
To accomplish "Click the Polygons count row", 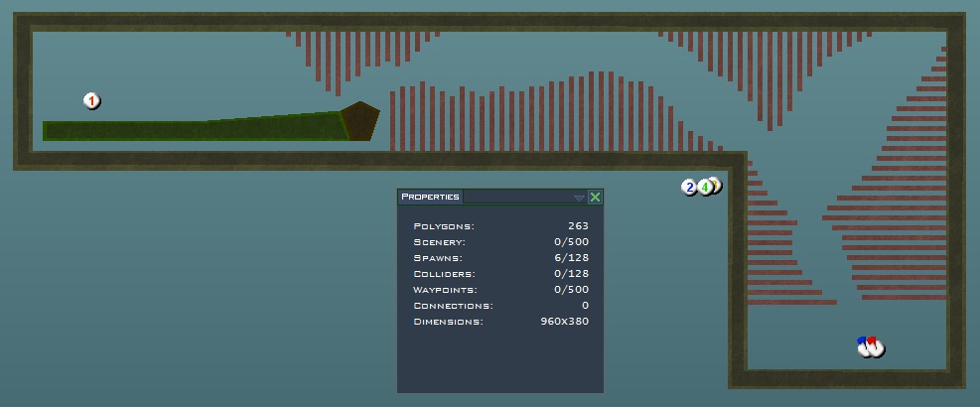I will [x=499, y=226].
